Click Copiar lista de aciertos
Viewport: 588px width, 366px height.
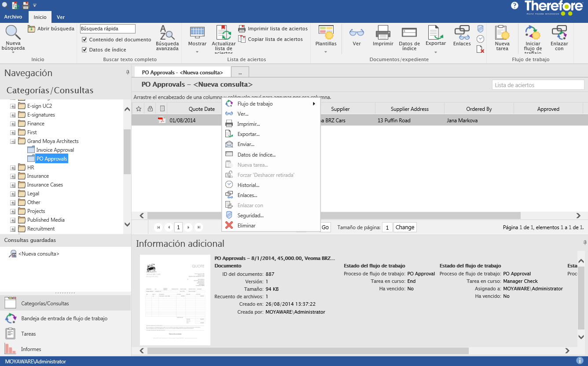270,39
